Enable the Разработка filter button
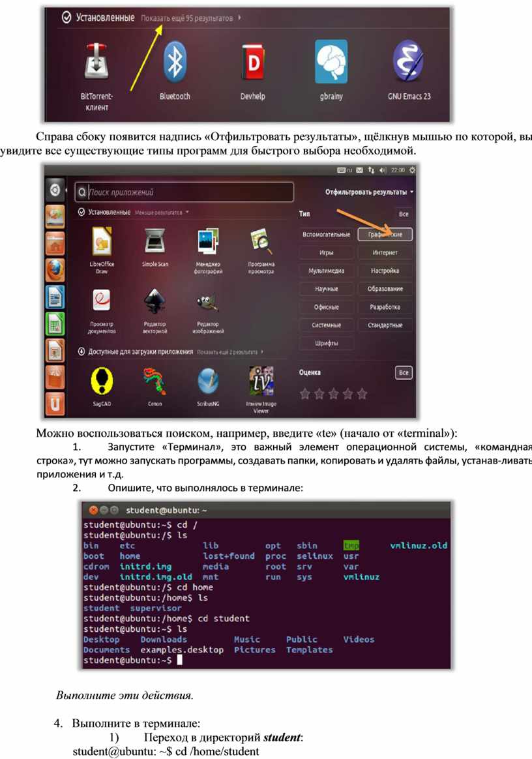This screenshot has width=532, height=759. click(385, 307)
